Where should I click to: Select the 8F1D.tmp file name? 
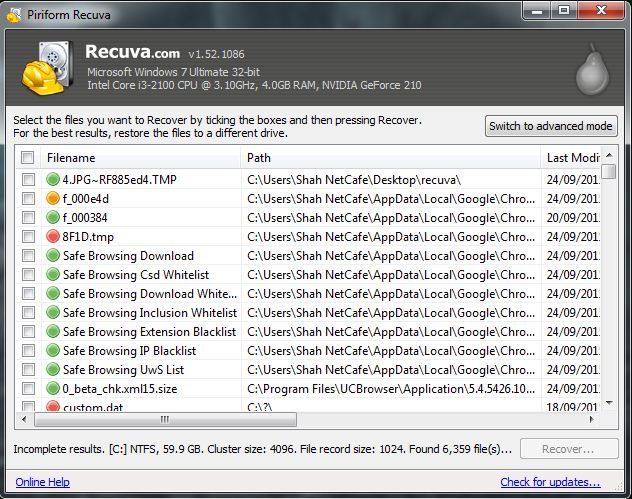pyautogui.click(x=88, y=237)
